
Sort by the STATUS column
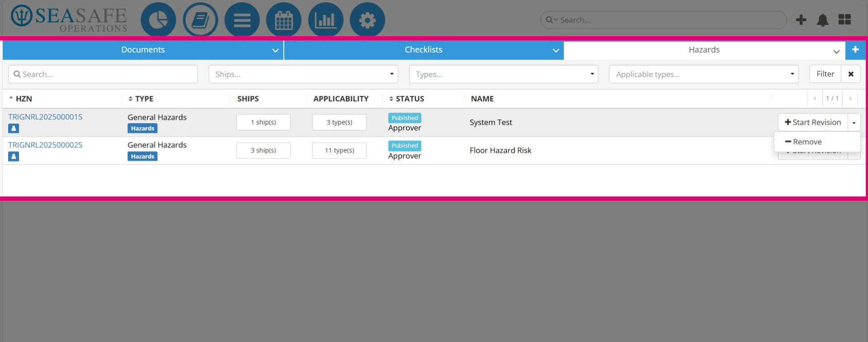pyautogui.click(x=406, y=99)
